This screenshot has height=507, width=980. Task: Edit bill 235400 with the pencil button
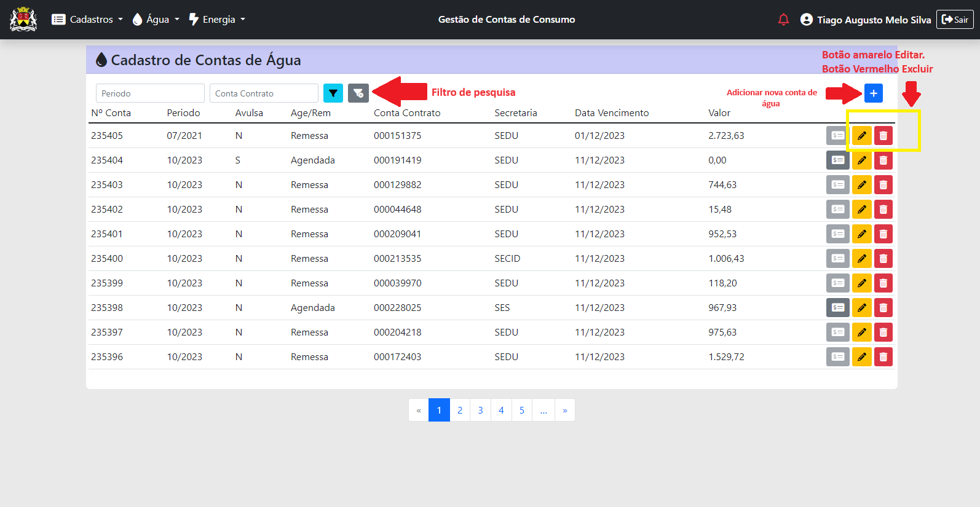862,258
